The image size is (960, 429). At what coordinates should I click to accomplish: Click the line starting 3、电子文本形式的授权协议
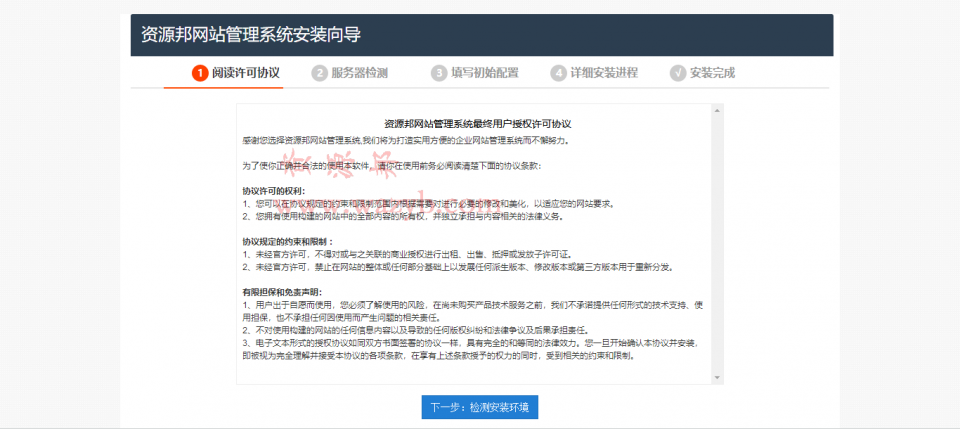(x=470, y=349)
